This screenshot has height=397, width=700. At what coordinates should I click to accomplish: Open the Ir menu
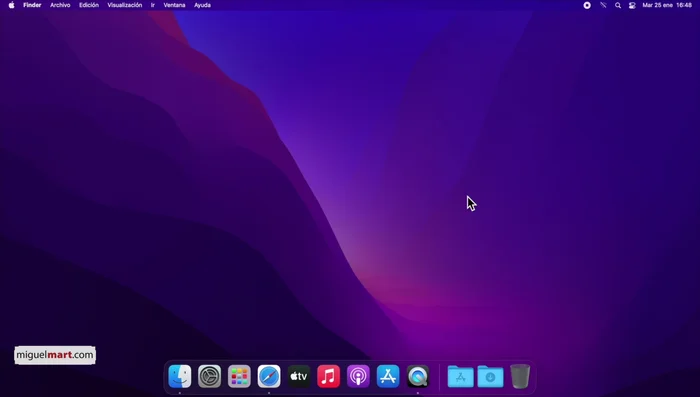(153, 5)
